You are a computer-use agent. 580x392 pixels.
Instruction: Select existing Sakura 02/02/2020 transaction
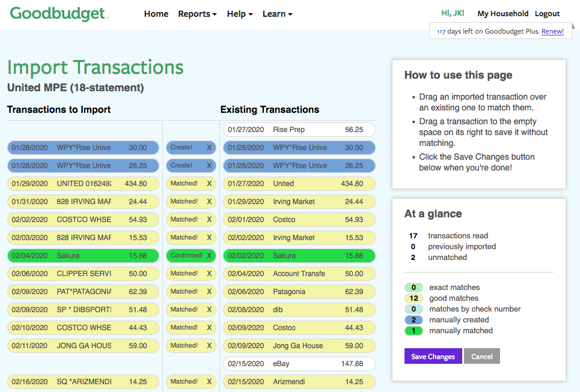pyautogui.click(x=299, y=255)
